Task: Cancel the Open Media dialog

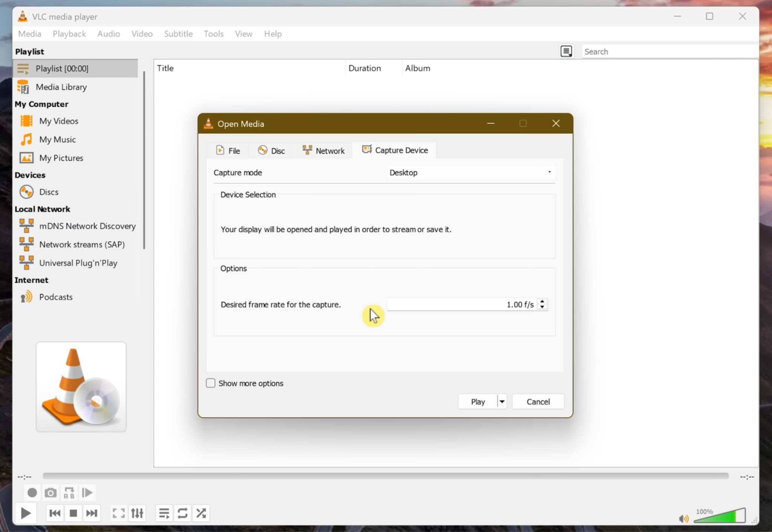Action: coord(538,401)
